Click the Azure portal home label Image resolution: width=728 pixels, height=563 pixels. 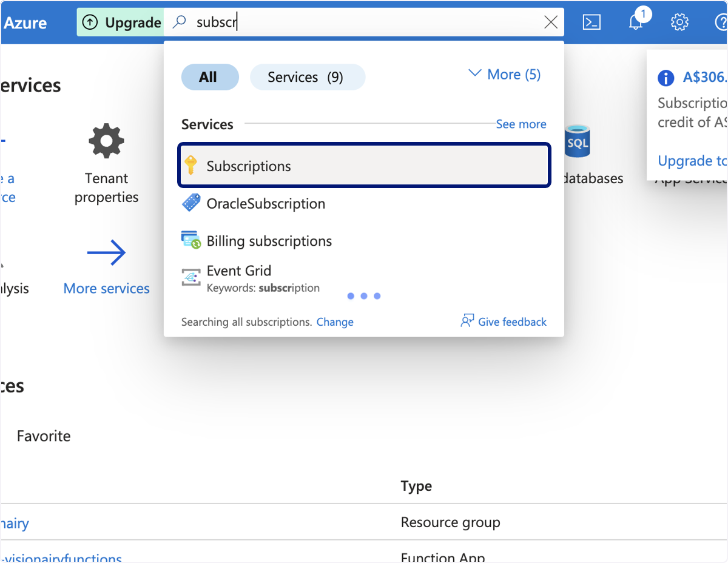[25, 23]
